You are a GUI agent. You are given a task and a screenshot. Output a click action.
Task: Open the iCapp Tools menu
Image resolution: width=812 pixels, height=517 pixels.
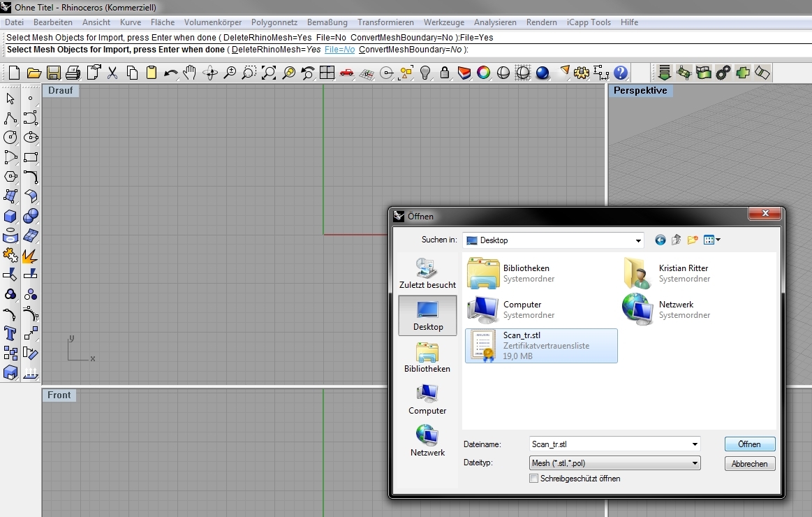tap(589, 22)
